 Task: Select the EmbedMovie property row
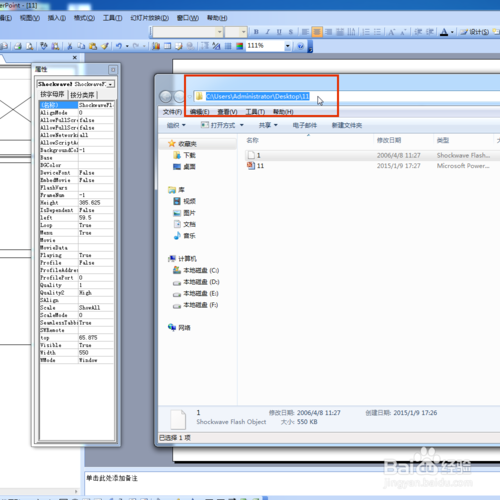tap(76, 180)
